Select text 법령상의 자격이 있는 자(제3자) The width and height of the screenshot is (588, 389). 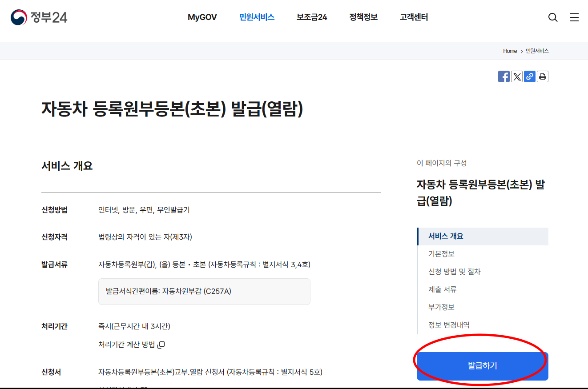click(x=145, y=237)
